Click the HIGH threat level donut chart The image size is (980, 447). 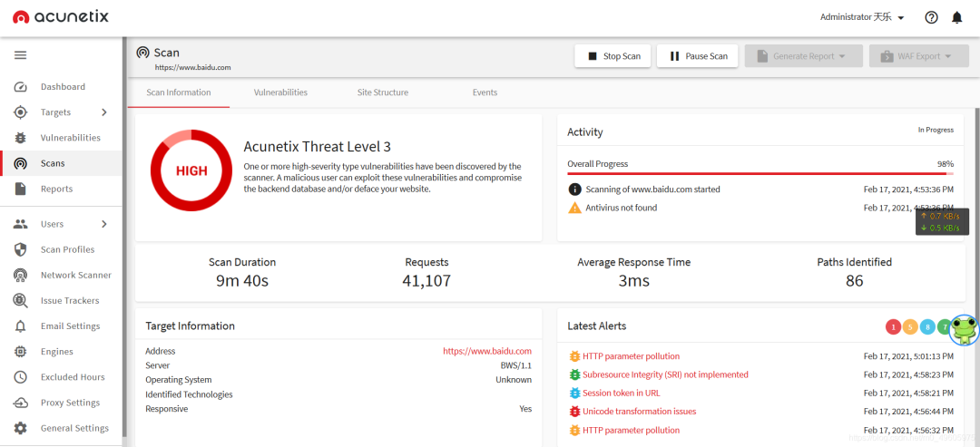191,170
